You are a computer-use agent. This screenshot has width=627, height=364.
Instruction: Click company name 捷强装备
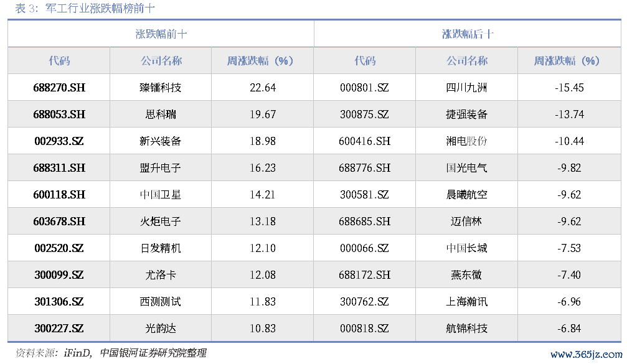(466, 114)
